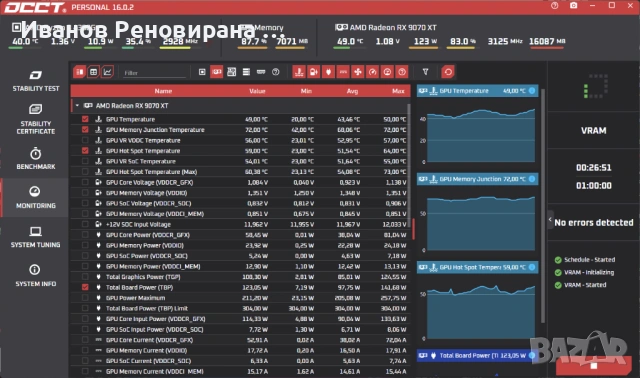Image resolution: width=640 pixels, height=378 pixels.
Task: Click the GPU Memory Junction graph blue dot
Action: pos(532,179)
